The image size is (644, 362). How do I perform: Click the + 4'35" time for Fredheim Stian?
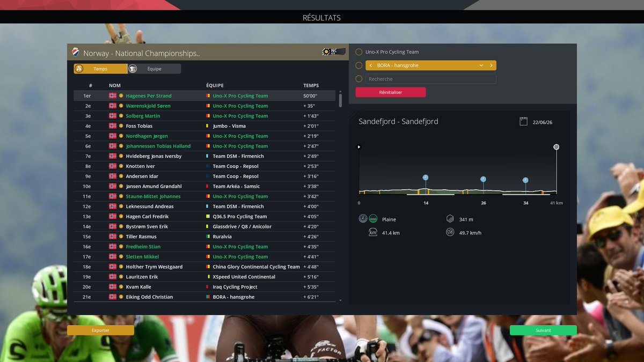tap(311, 247)
